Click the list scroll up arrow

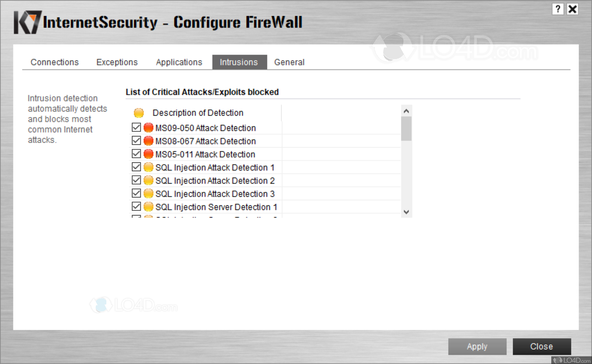coord(406,111)
